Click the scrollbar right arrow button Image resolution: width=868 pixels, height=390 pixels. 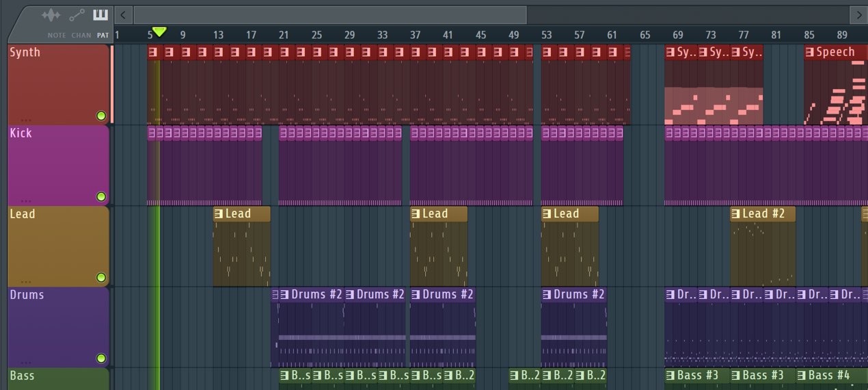coord(858,14)
